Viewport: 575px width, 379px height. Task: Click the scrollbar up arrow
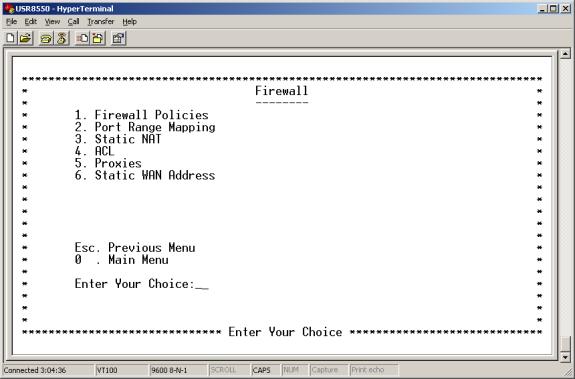[x=565, y=54]
